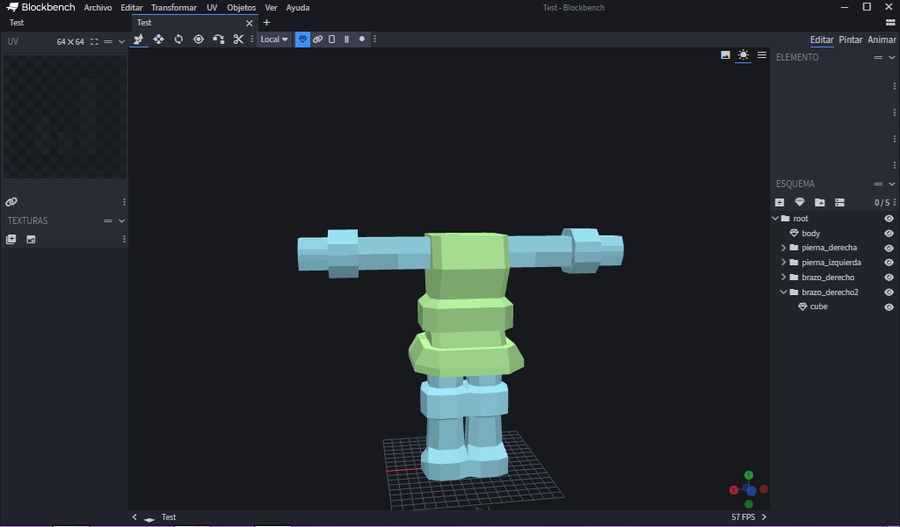Open the Objetos menu
The height and width of the screenshot is (527, 900).
click(x=241, y=7)
